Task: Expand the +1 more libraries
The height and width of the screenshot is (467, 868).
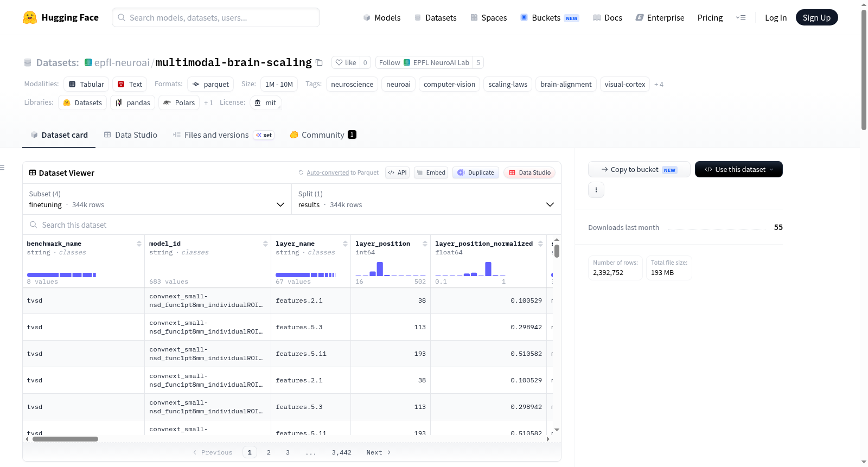Action: pyautogui.click(x=208, y=103)
